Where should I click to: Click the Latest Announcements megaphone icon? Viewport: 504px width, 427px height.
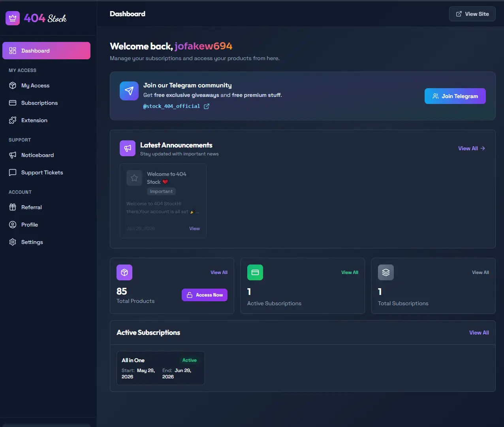[128, 148]
